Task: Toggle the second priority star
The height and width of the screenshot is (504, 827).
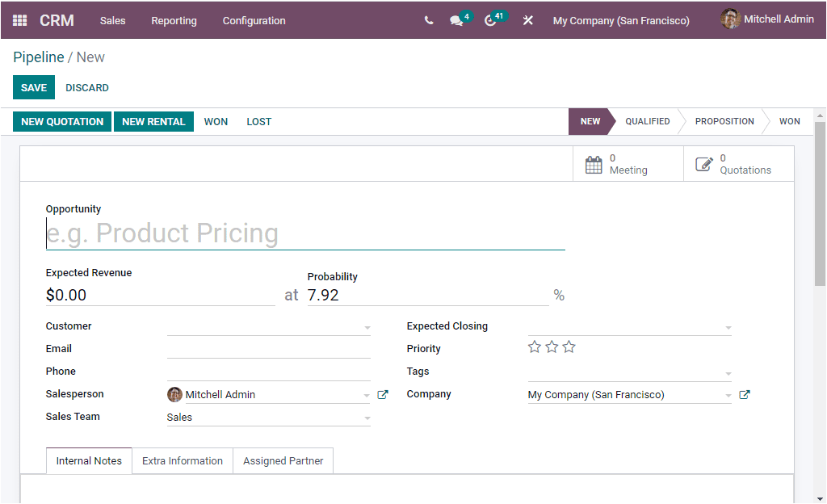Action: click(x=552, y=346)
